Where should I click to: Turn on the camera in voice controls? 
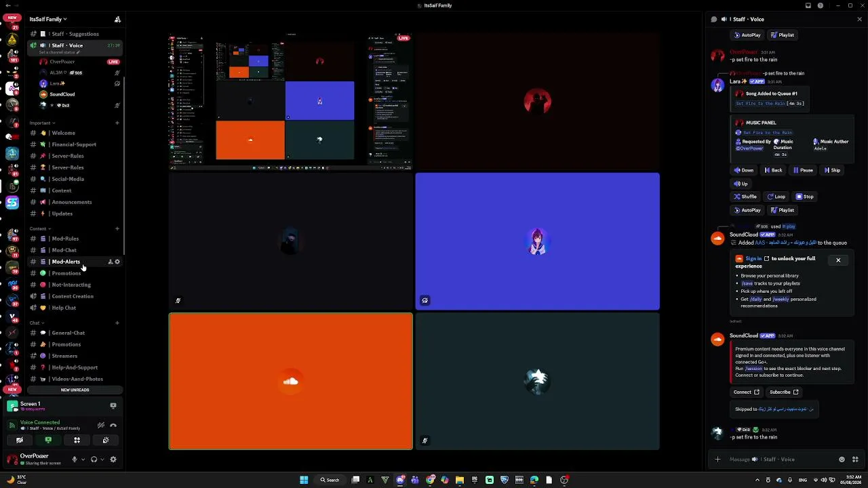pos(19,441)
